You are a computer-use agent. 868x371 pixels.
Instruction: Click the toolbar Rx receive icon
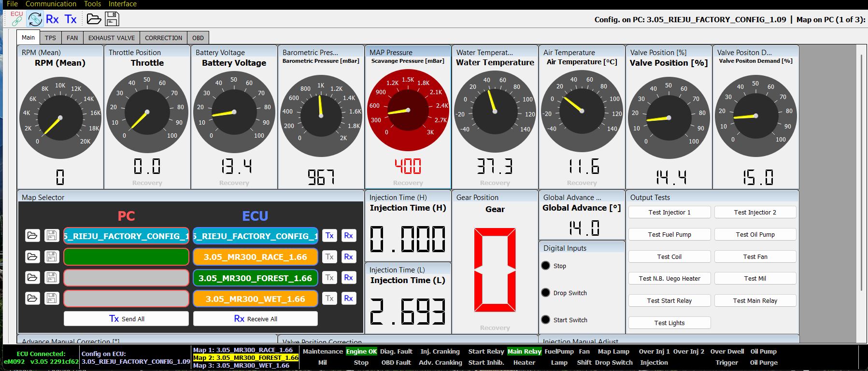52,19
